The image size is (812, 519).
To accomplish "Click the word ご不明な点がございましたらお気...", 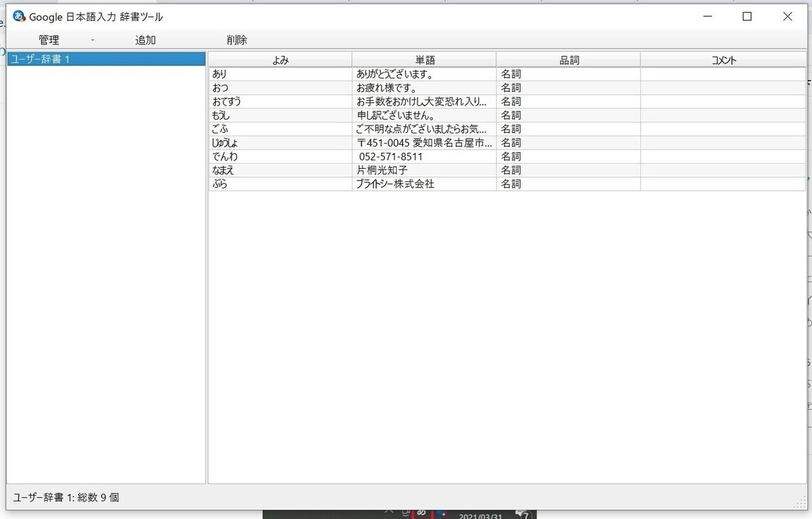I will click(420, 129).
